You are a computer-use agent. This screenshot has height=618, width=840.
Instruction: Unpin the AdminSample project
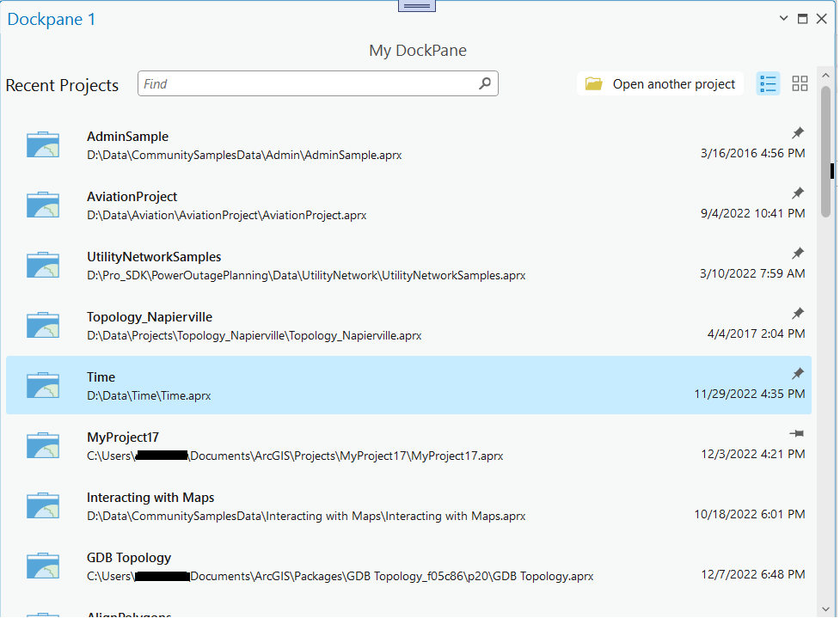tap(798, 133)
